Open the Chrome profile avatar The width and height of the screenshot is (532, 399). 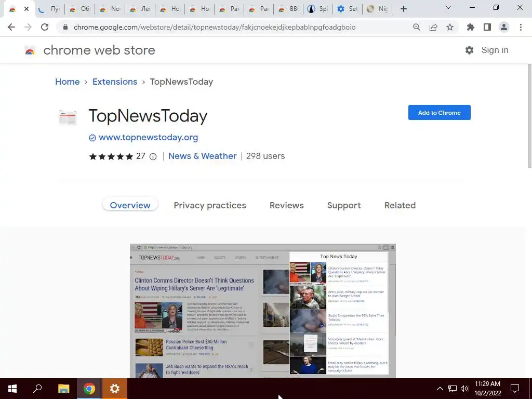coord(504,27)
